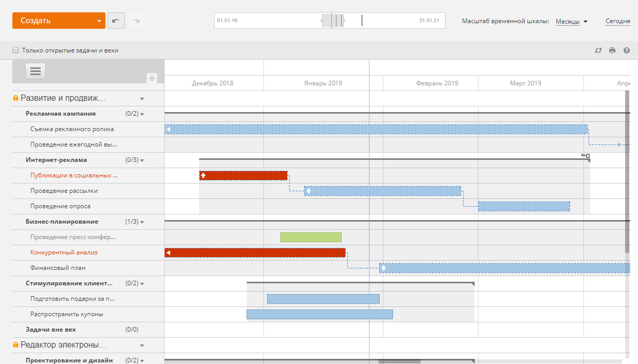Click the Съемка рекламного ролика Gantt bar
638x364 pixels.
click(x=376, y=129)
